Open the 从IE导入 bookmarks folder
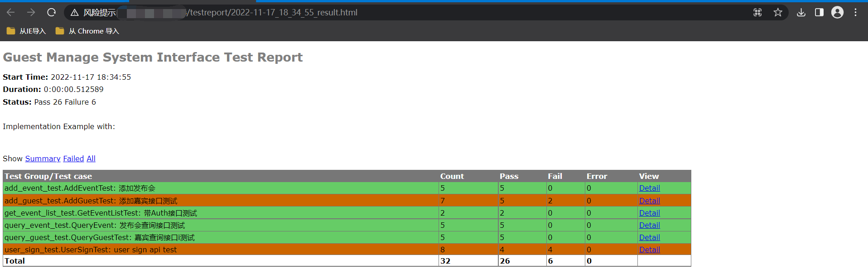This screenshot has height=279, width=868. 26,31
